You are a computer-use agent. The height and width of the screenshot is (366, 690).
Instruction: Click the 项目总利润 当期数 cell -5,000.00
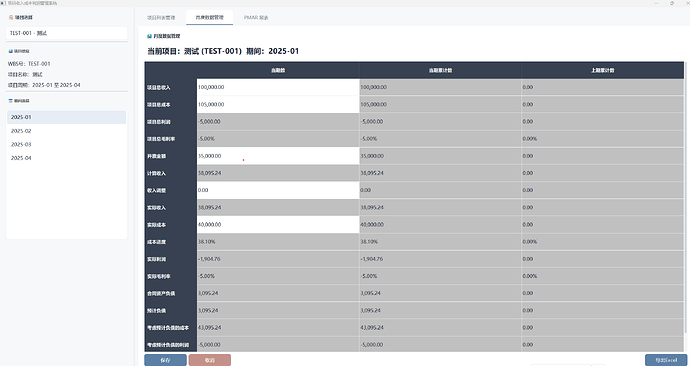coord(278,121)
